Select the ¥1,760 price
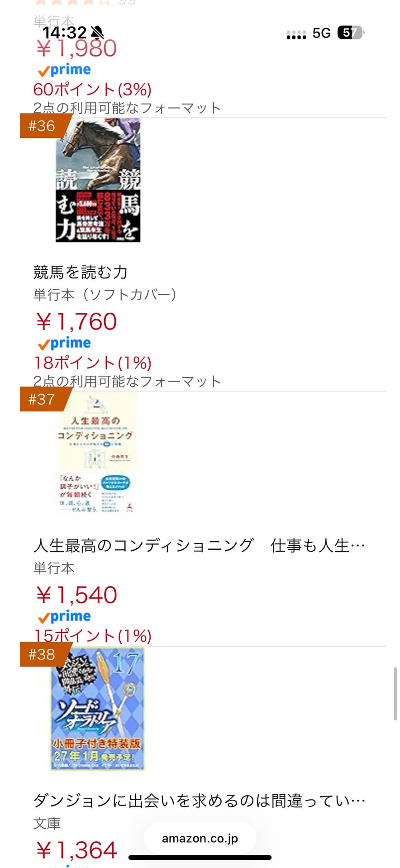 pos(76,322)
